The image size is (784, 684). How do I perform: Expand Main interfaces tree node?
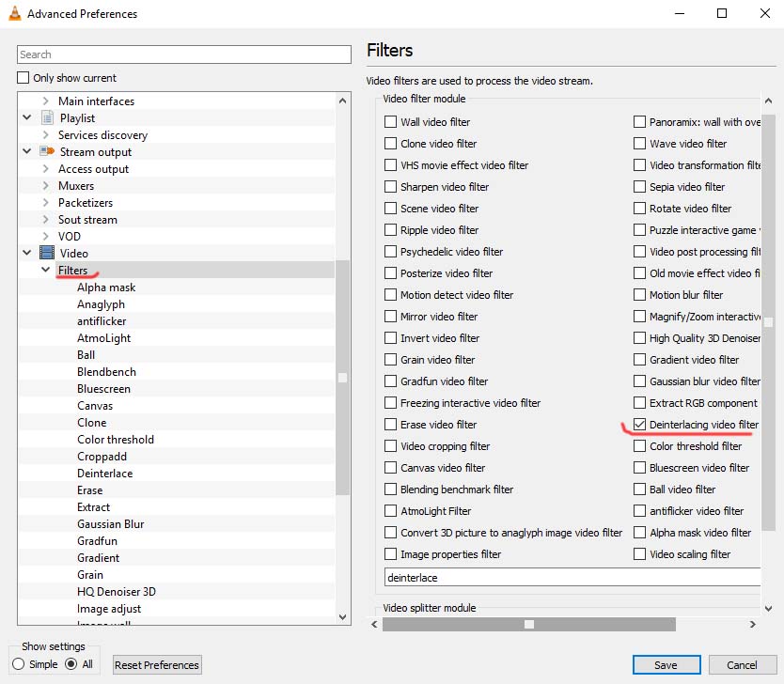coord(45,101)
